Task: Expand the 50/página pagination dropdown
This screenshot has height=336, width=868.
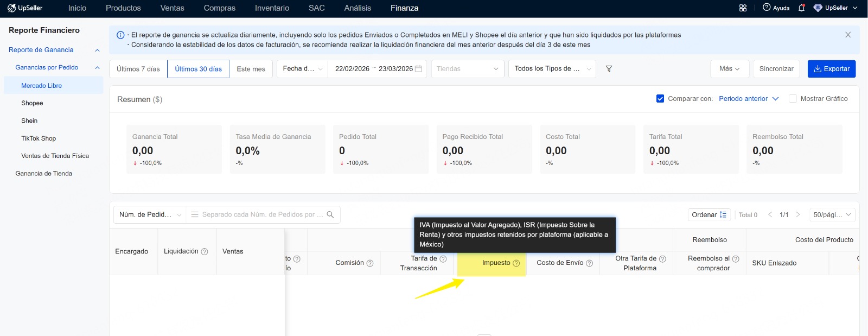Action: [832, 215]
